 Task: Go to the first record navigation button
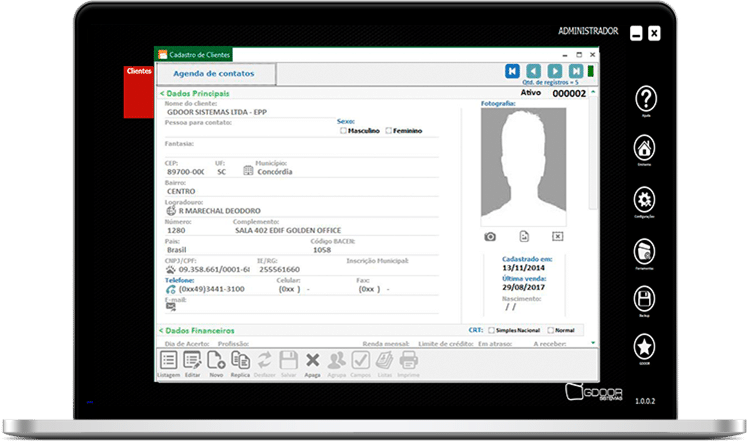click(512, 71)
